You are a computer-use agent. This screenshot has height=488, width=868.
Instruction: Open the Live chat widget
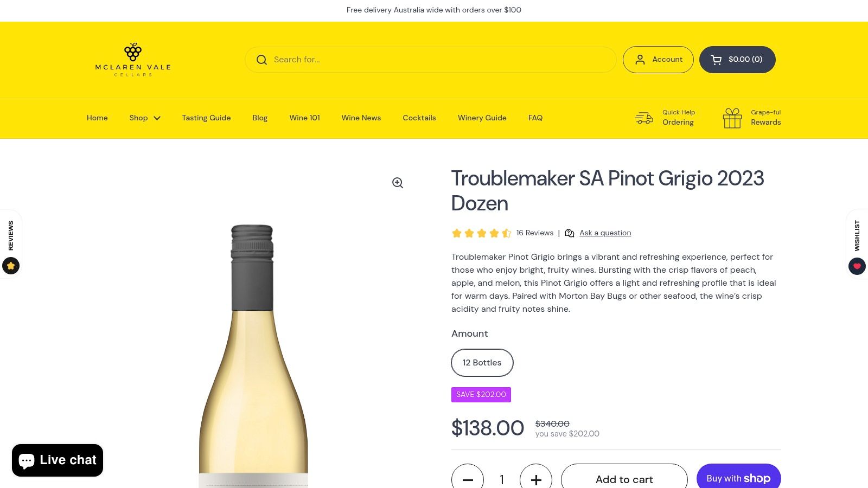coord(58,460)
